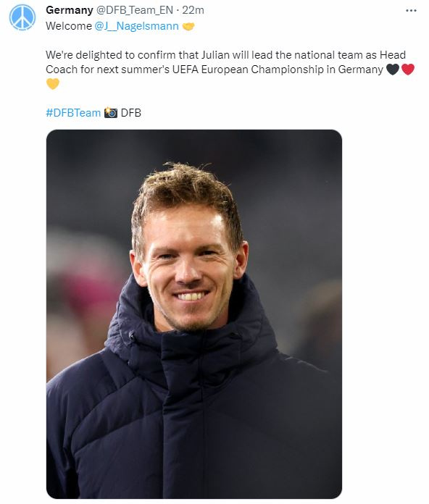429x504 pixels.
Task: Click the red heart emoji
Action: coord(408,69)
